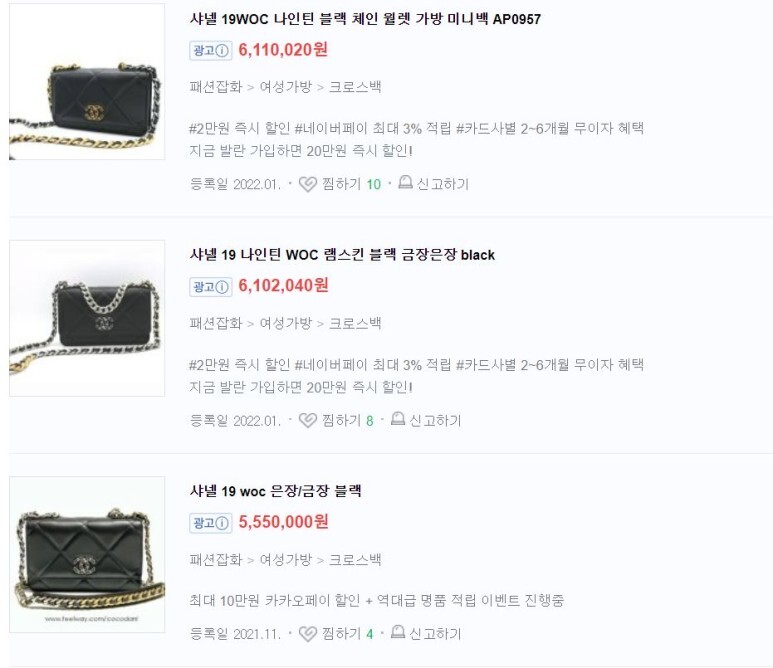Toggle the wishlist heart on the second listing
Image resolution: width=773 pixels, height=668 pixels.
point(308,421)
